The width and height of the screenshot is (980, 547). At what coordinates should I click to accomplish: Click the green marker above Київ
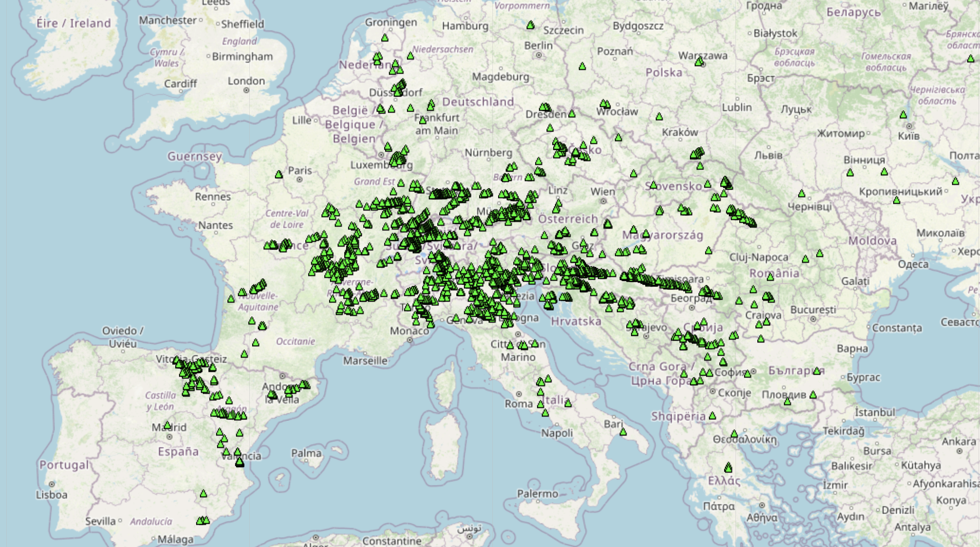tap(903, 115)
